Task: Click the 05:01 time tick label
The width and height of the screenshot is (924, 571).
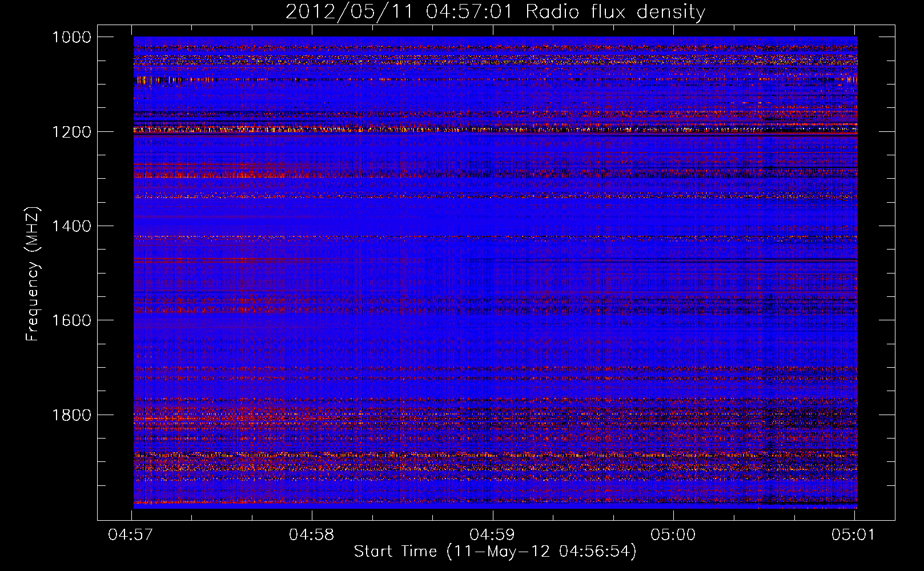Action: (x=853, y=535)
